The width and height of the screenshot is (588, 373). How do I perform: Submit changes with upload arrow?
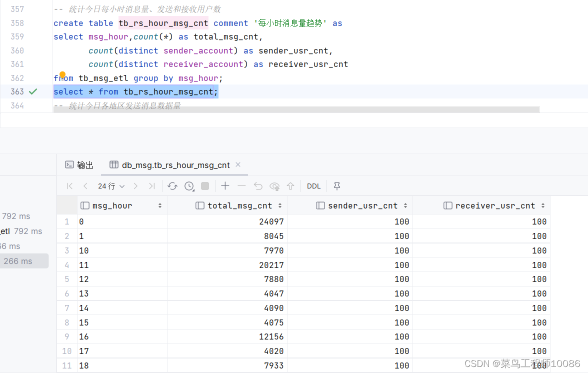tap(290, 186)
